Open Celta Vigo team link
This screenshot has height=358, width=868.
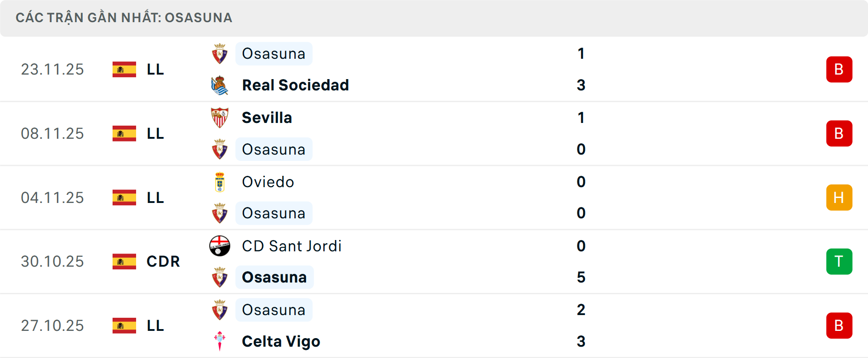[x=281, y=341]
